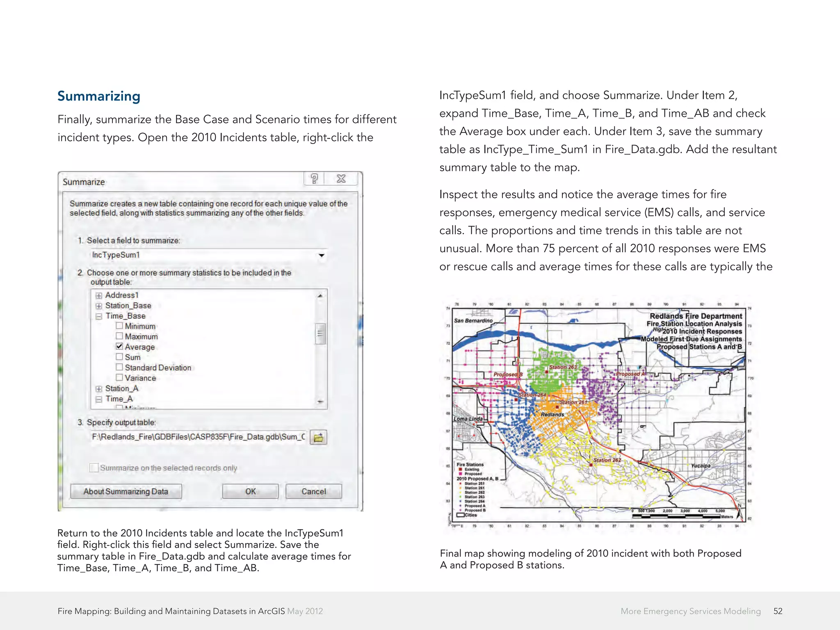
Task: Collapse the Time_Base field node
Action: (x=99, y=316)
